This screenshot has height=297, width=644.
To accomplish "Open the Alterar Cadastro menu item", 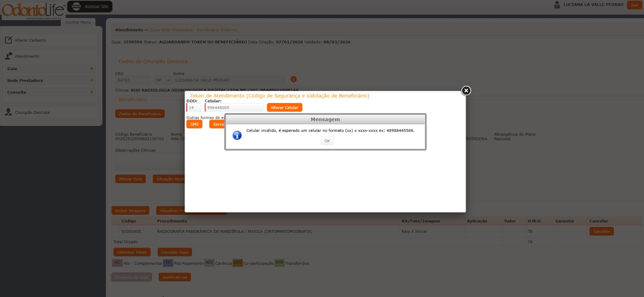I will (51, 40).
